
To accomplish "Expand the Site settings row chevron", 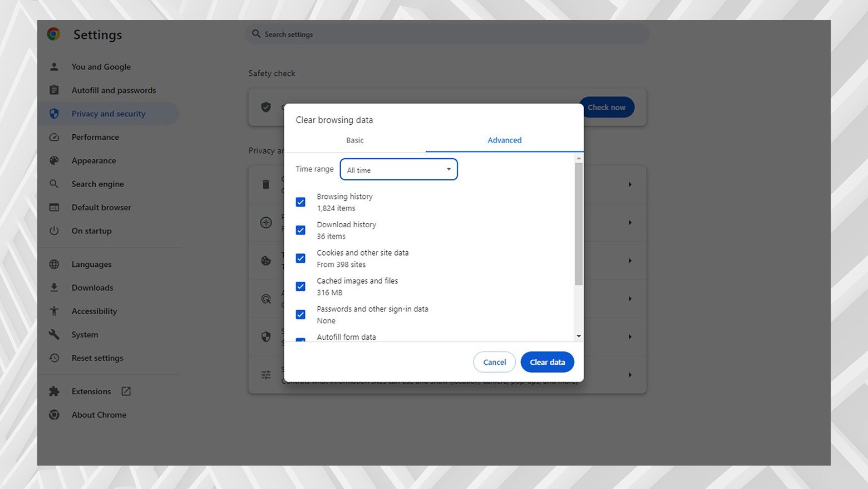I will [x=630, y=374].
